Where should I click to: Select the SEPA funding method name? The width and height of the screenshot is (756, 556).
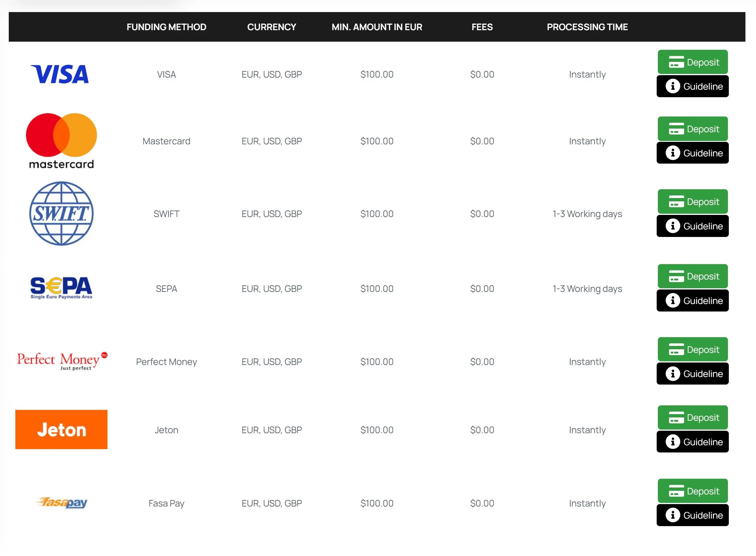coord(166,289)
